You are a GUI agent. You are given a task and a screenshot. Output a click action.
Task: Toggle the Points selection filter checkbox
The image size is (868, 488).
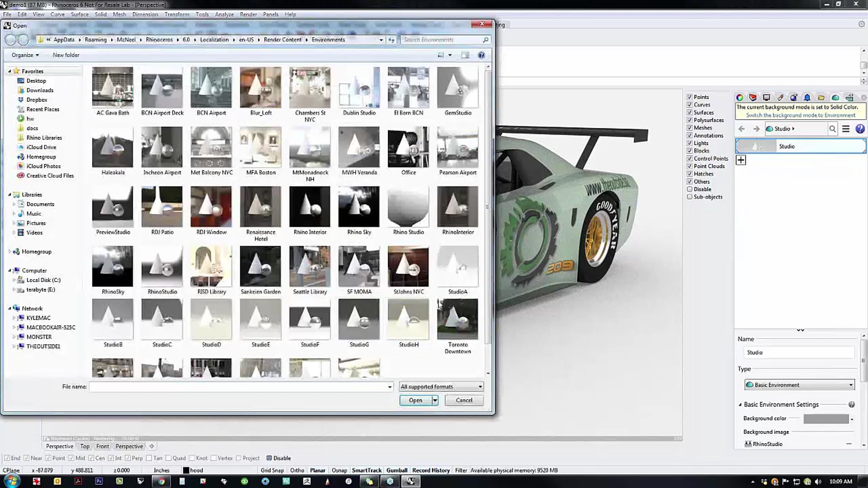(689, 97)
